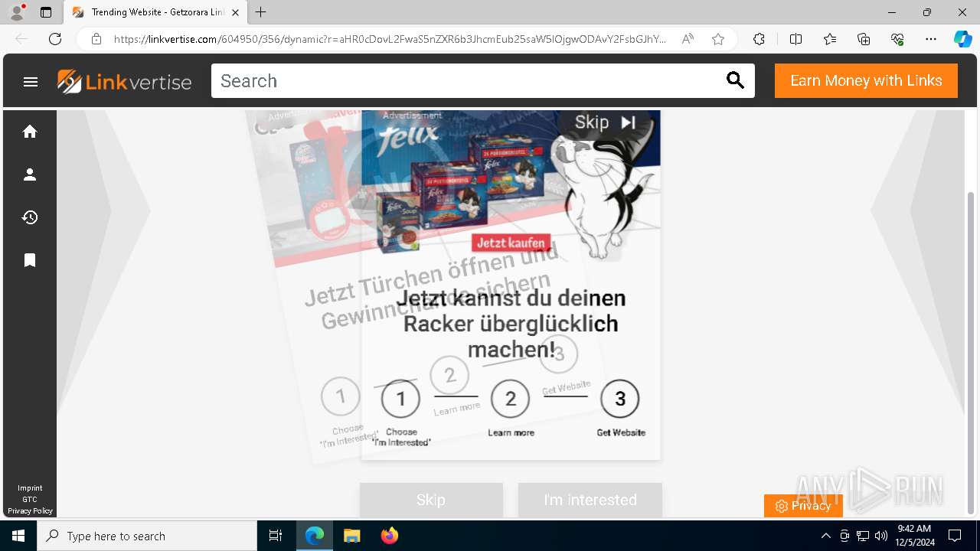Click the Jetzt kaufen ad button
980x551 pixels.
[x=511, y=243]
